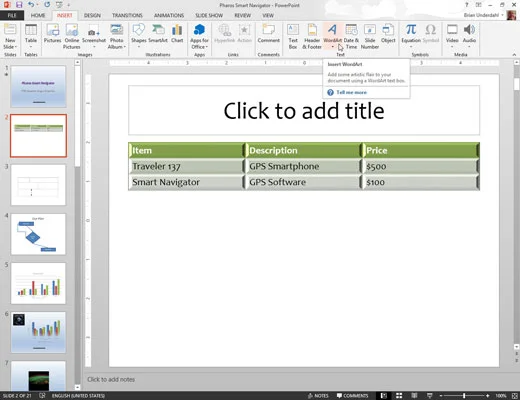This screenshot has height=400, width=520.
Task: Click the zoom out minus button
Action: [441, 396]
